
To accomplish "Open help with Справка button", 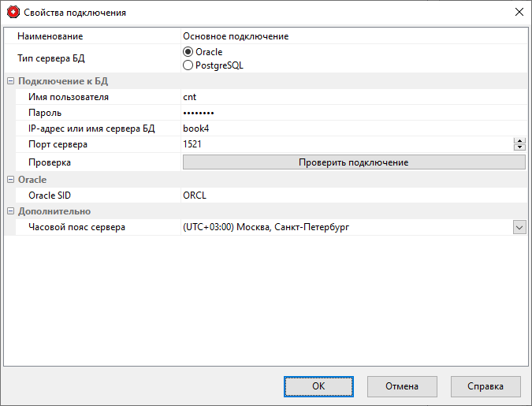I will coord(485,386).
